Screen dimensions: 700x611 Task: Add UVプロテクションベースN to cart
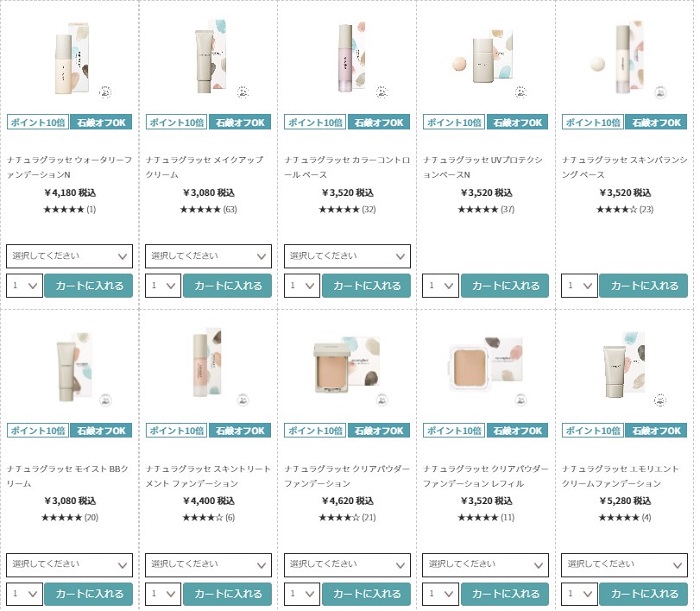pos(505,286)
